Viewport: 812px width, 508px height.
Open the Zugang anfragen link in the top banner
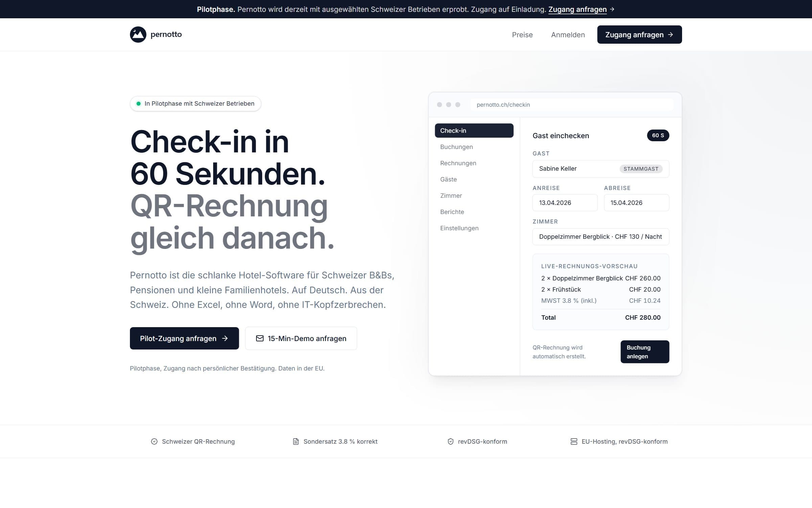coord(578,9)
